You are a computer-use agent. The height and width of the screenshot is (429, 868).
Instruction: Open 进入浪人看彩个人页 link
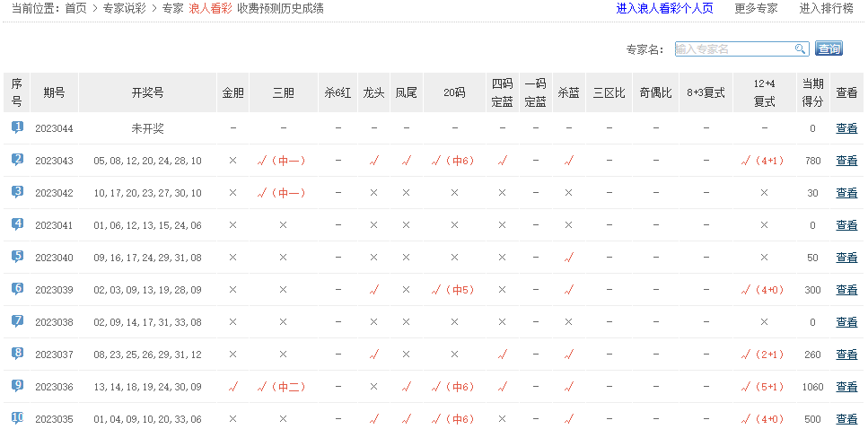point(664,8)
